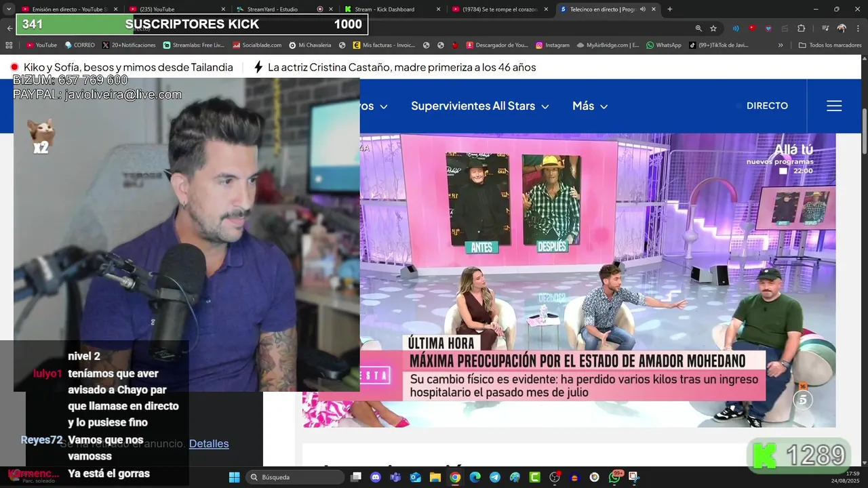This screenshot has width=868, height=488.
Task: Open the Chrome extensions puzzle icon
Action: click(802, 28)
